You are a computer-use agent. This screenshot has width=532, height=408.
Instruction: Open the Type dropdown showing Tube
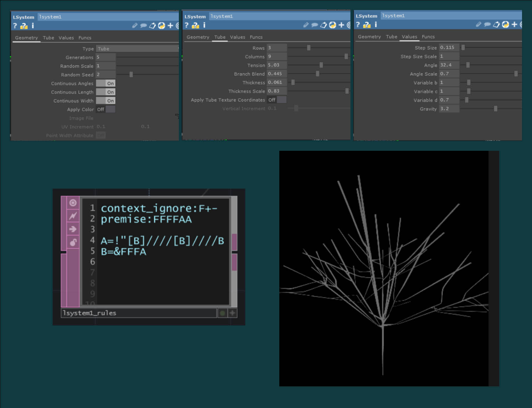[137, 49]
